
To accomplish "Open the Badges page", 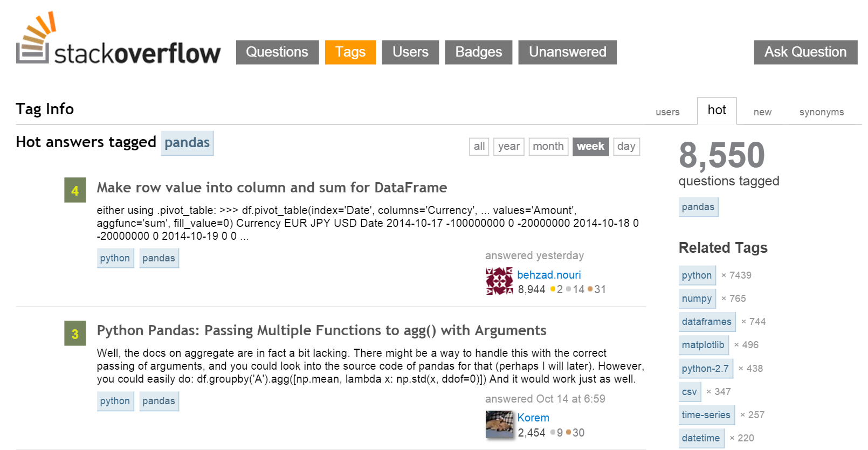I will tap(478, 52).
